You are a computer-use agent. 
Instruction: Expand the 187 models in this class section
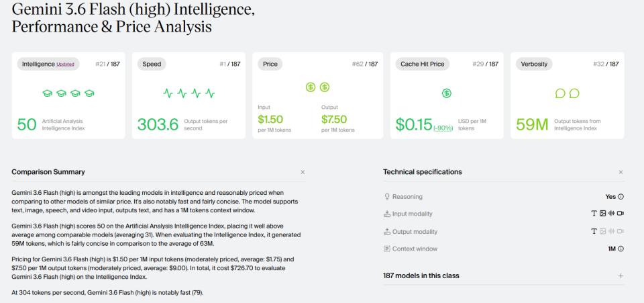pyautogui.click(x=621, y=276)
